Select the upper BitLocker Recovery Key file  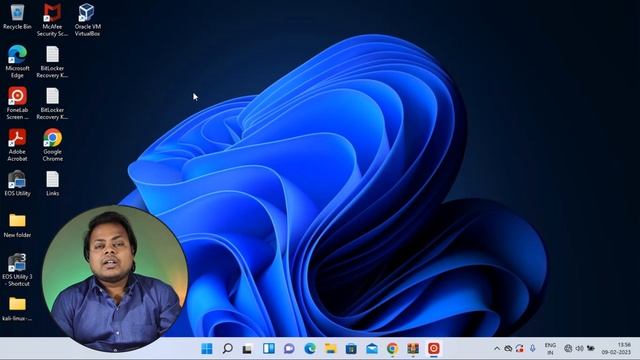point(52,62)
